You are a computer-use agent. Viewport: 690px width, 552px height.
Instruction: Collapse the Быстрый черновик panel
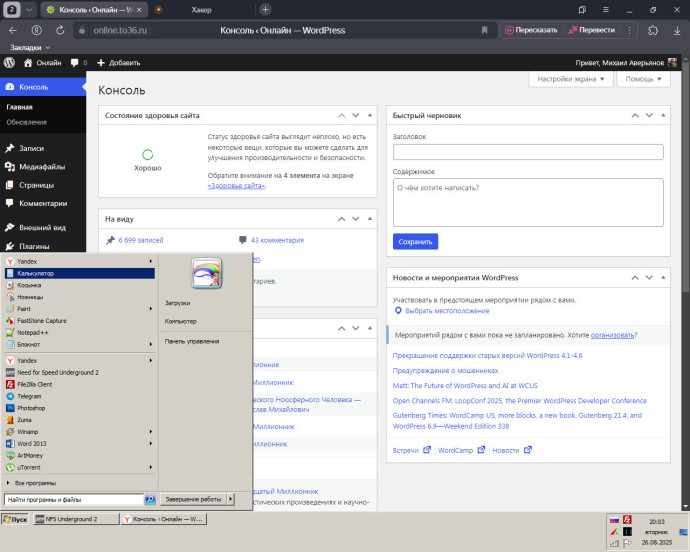663,115
